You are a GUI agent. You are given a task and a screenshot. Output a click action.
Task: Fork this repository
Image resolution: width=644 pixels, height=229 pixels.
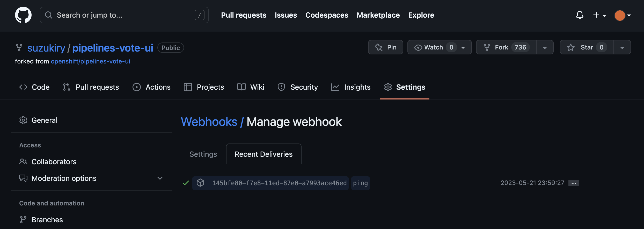click(506, 47)
